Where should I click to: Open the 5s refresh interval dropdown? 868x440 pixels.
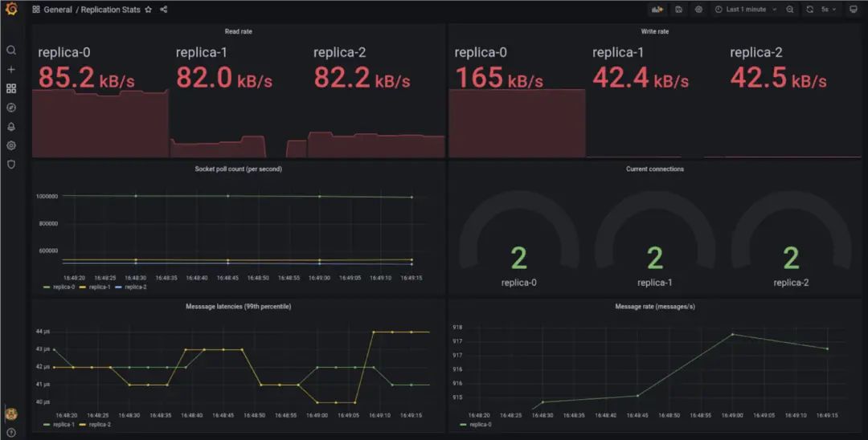coord(829,10)
